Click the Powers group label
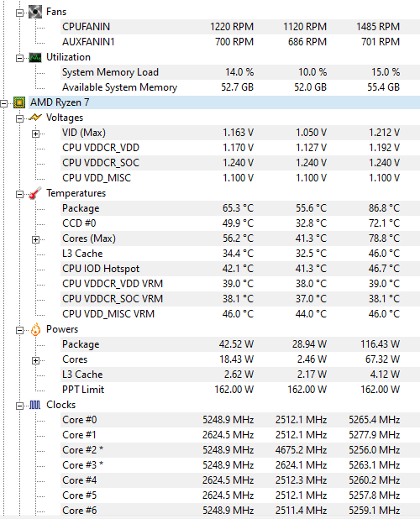 62,329
